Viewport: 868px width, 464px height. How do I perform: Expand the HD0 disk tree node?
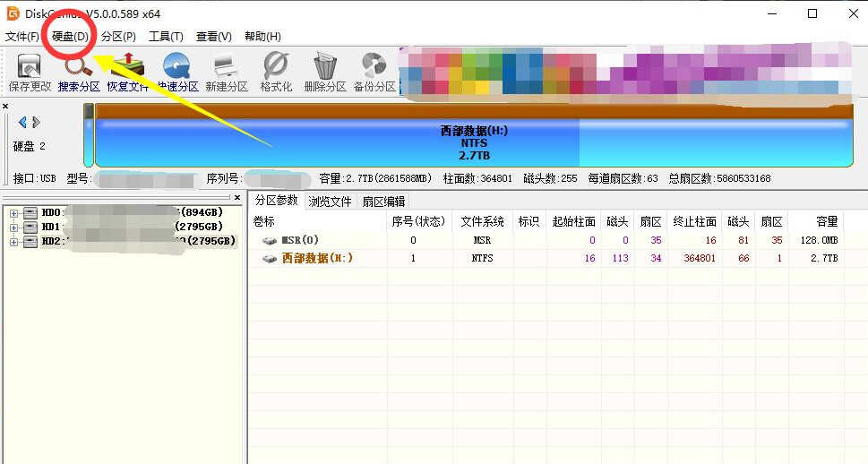pos(13,212)
